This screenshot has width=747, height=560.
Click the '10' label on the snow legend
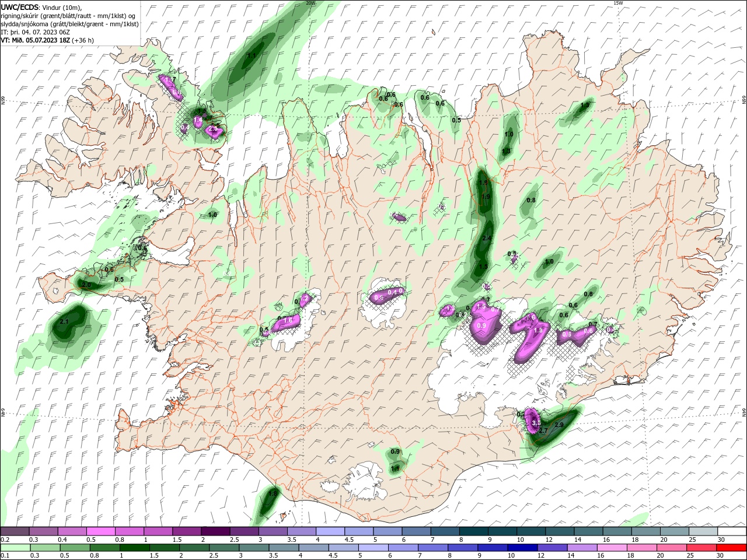[519, 540]
